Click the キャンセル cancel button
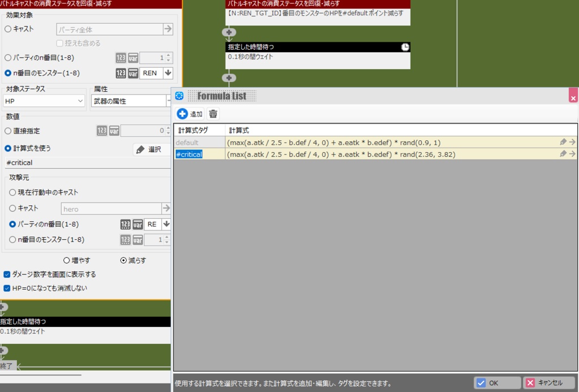This screenshot has height=392, width=579. tap(550, 383)
